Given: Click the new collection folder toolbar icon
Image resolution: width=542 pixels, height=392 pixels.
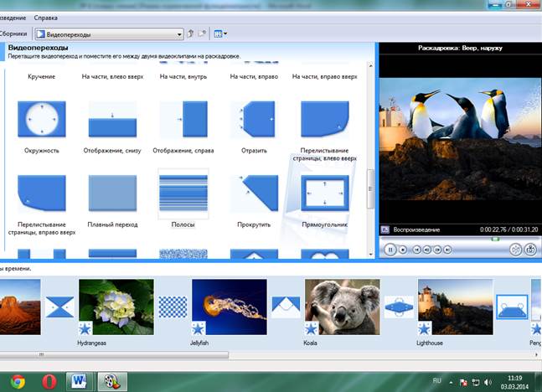Looking at the screenshot, I should click(x=202, y=34).
